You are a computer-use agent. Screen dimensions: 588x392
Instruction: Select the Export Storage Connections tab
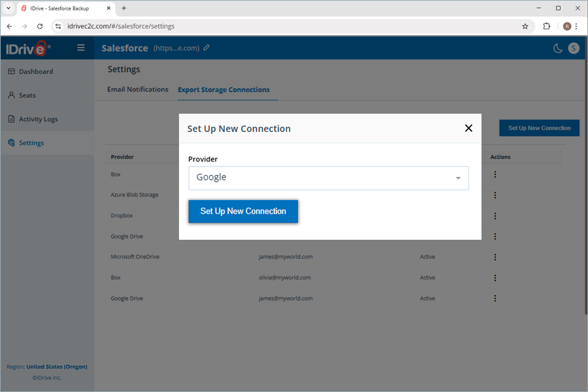coord(223,90)
